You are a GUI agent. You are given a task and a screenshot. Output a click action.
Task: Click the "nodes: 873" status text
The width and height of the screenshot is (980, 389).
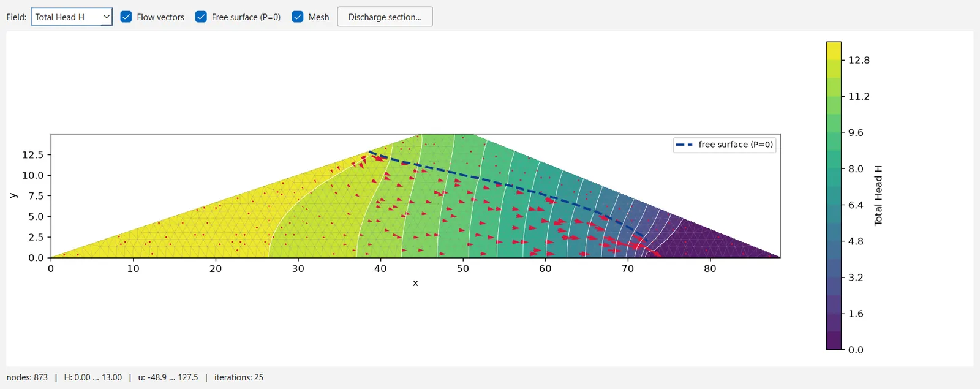pyautogui.click(x=27, y=377)
